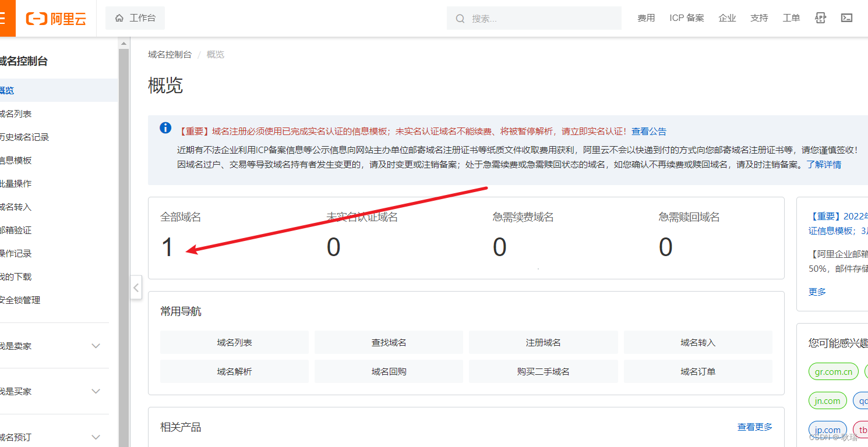Open the 查看公告 announcement link
Viewport: 868px width, 447px height.
[x=648, y=131]
